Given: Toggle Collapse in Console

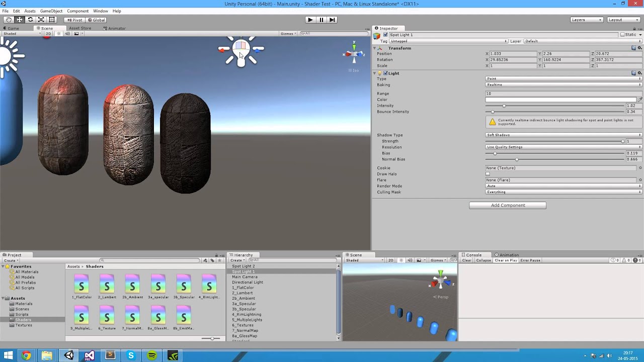Looking at the screenshot, I should point(484,260).
